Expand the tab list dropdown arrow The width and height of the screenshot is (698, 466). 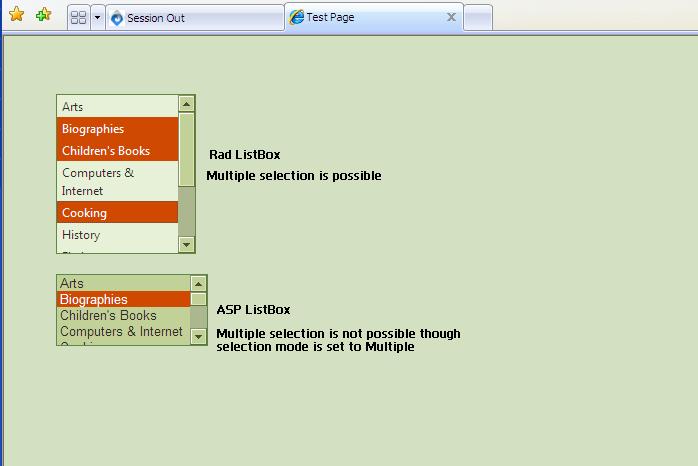click(97, 18)
